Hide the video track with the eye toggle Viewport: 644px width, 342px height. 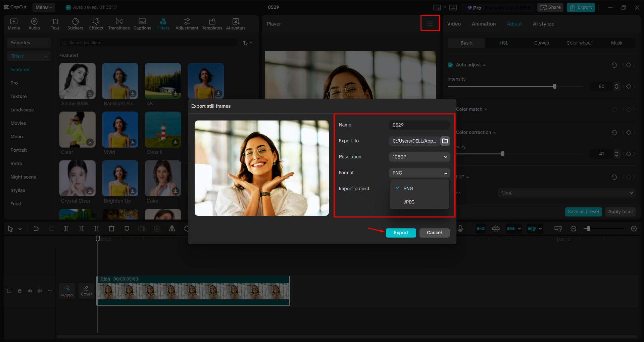[x=30, y=291]
